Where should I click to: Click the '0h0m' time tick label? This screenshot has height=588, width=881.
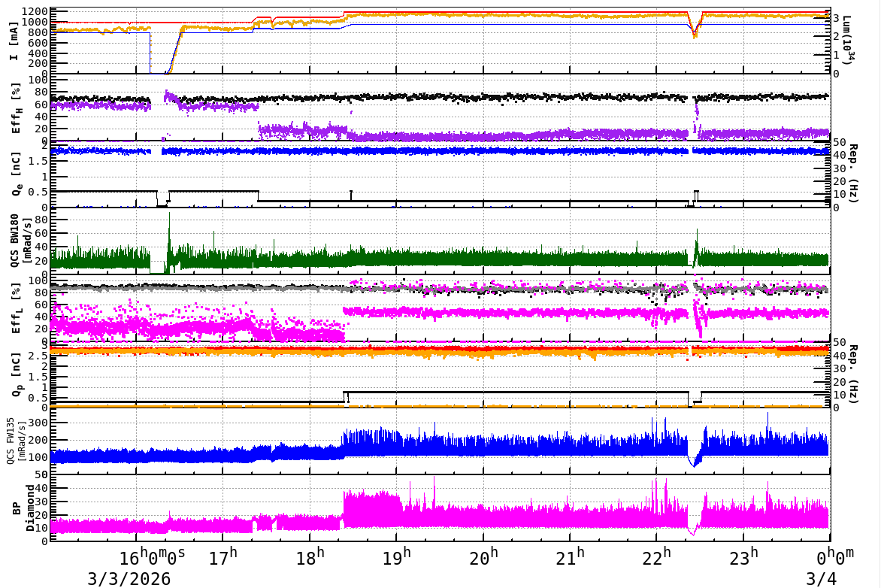click(x=835, y=556)
